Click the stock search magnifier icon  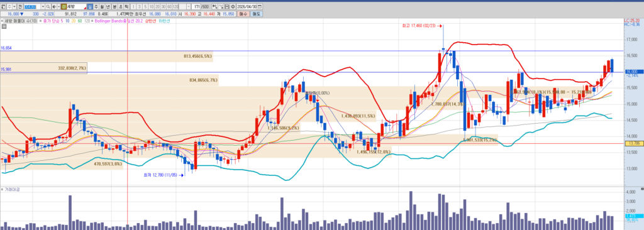coord(48,7)
